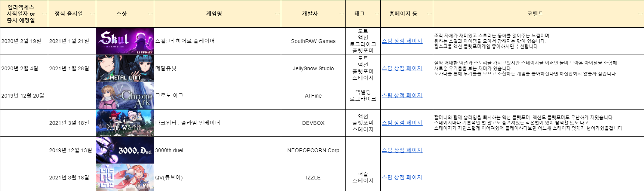Viewport: 644px width, 191px height.
Task: Open filter dropdown for 코멘트 column
Action: [640, 14]
